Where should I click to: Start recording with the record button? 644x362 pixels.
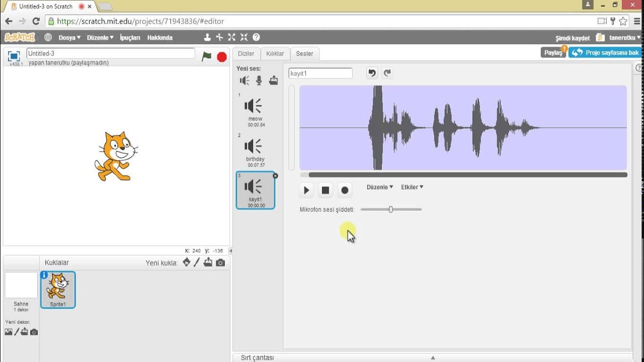[345, 190]
